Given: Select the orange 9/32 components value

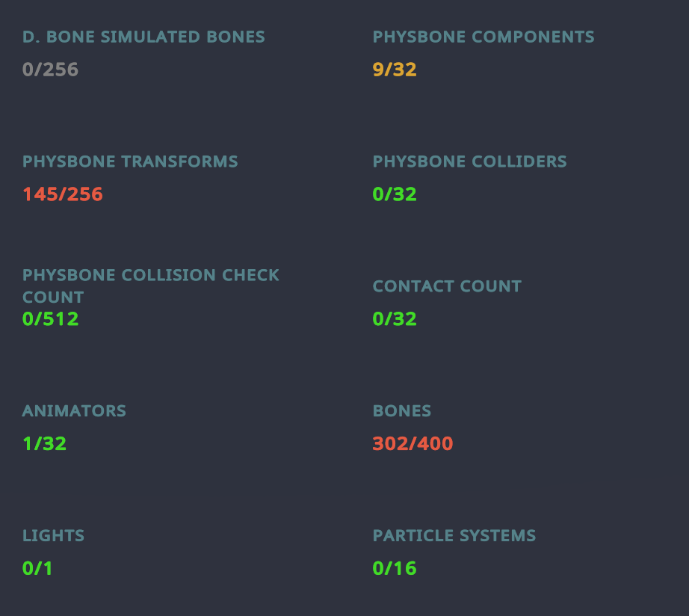Looking at the screenshot, I should 395,70.
